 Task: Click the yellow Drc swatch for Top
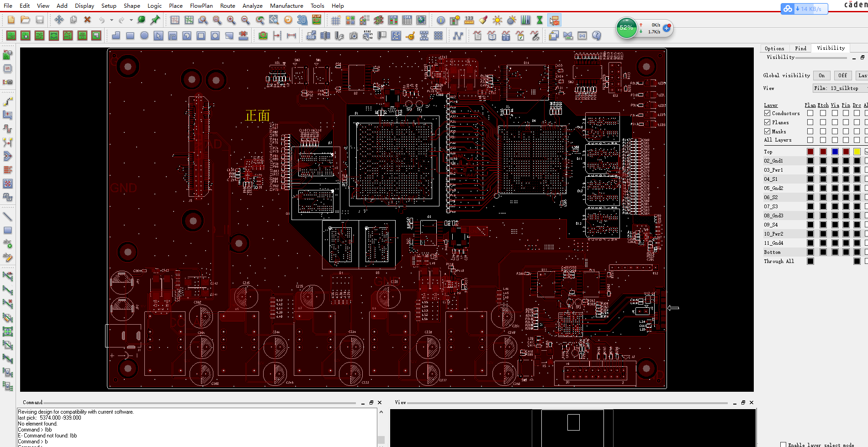[857, 152]
